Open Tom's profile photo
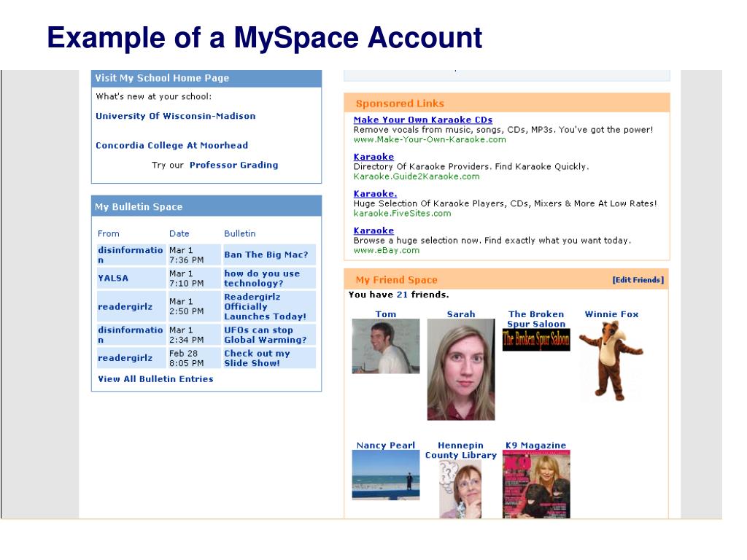This screenshot has width=747, height=560. [x=385, y=346]
